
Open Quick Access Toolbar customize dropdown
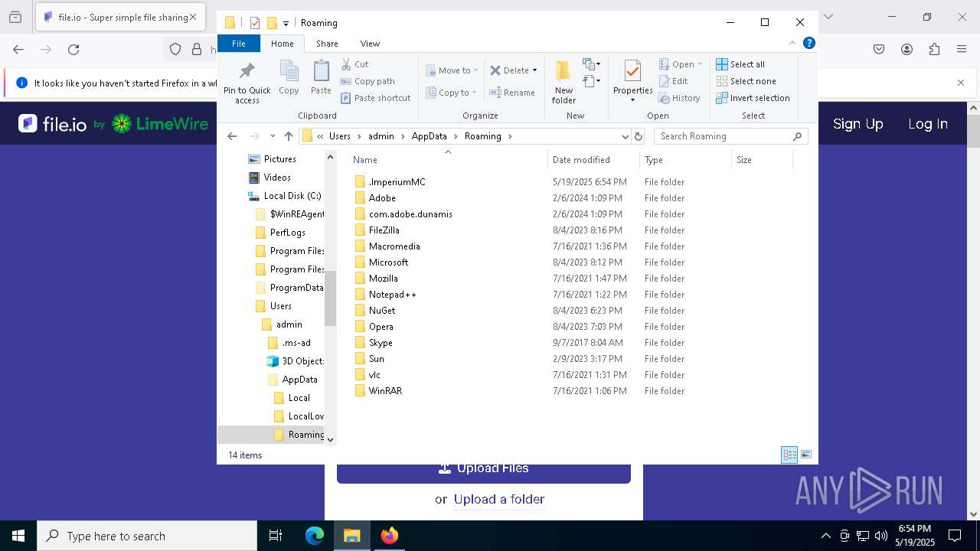pos(286,23)
